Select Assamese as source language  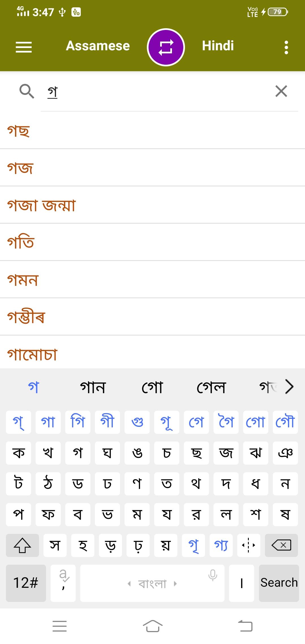(x=98, y=46)
